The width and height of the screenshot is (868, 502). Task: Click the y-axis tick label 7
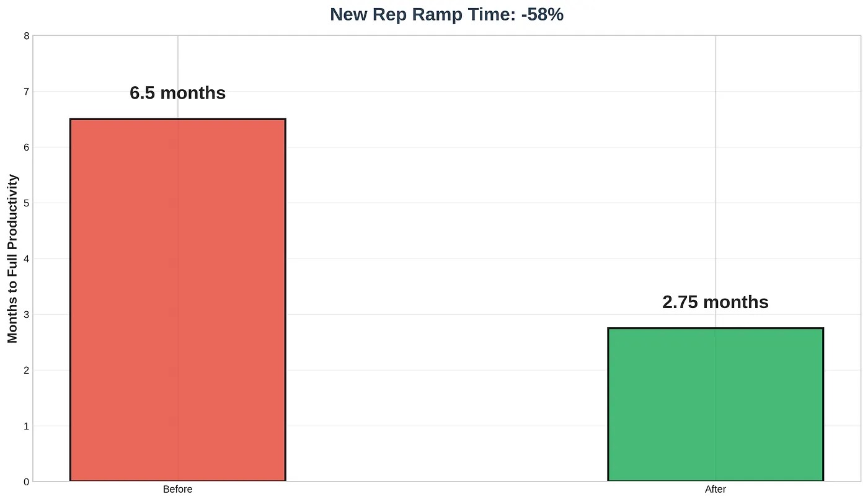[26, 92]
